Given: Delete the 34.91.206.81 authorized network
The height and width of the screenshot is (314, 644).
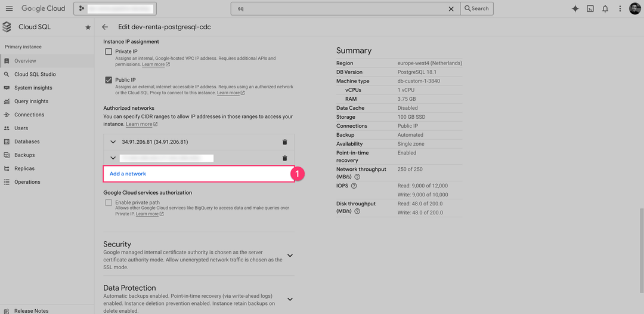Looking at the screenshot, I should [x=284, y=142].
